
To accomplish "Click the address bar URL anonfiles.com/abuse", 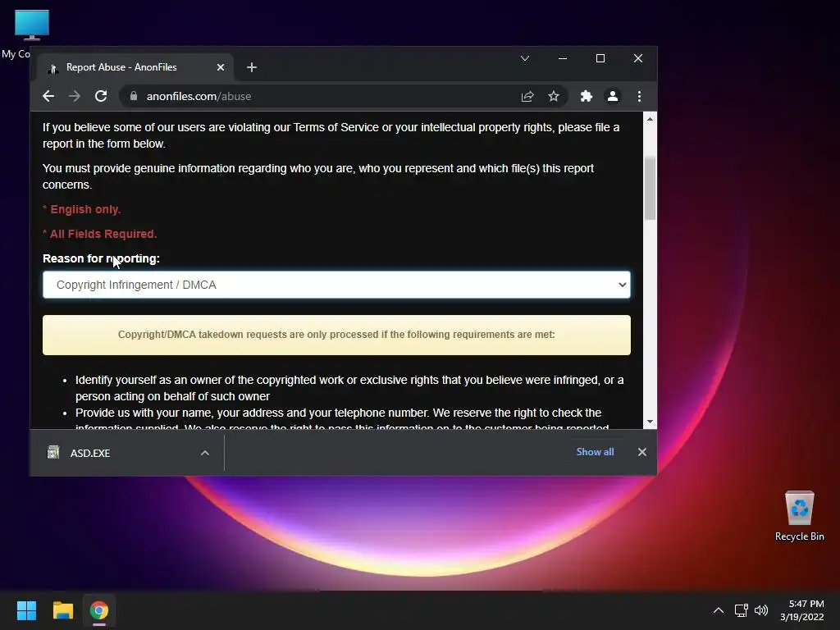I will (199, 97).
